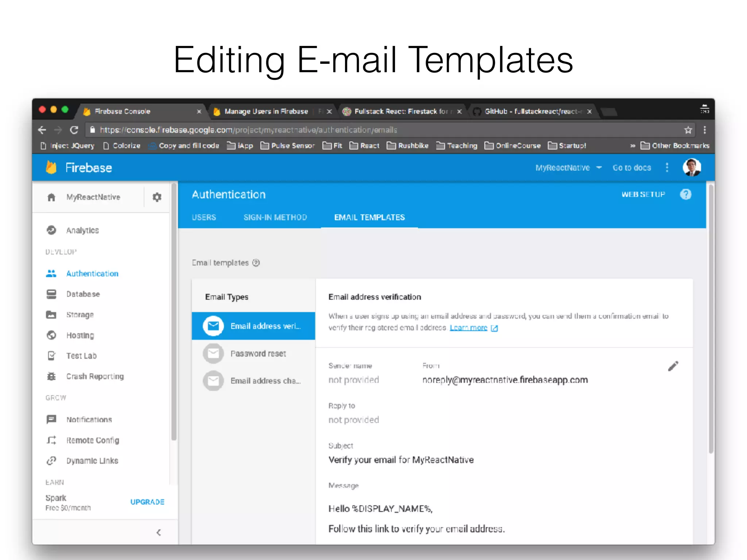Click the UPGRADE plan link
The image size is (747, 560).
[147, 502]
